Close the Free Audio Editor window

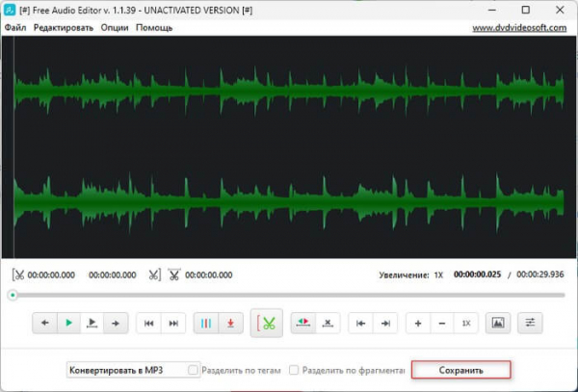(560, 10)
